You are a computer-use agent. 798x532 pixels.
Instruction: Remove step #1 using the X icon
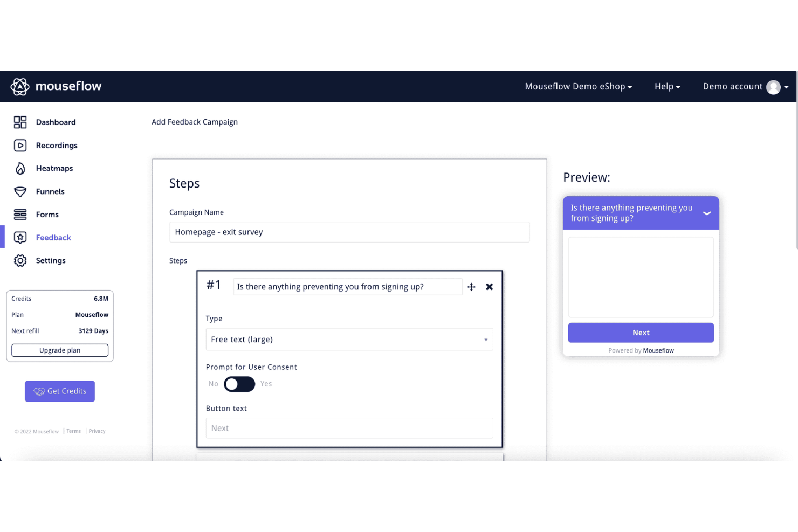point(489,287)
